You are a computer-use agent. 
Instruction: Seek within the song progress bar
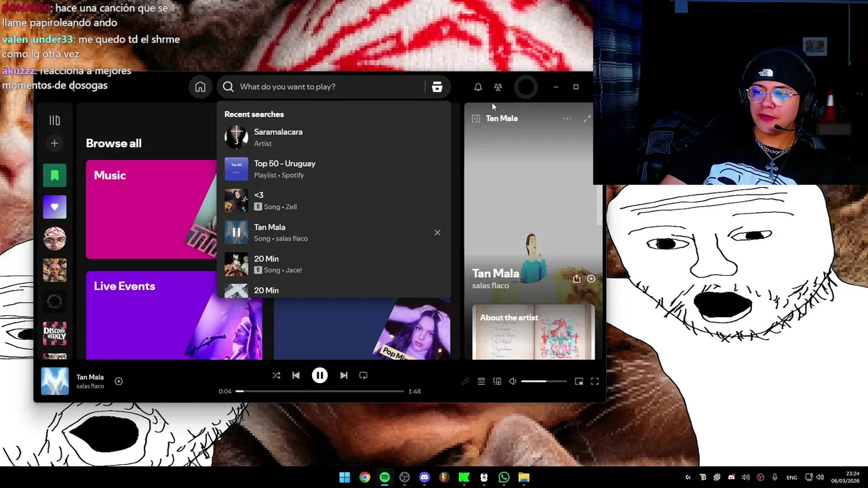click(319, 391)
